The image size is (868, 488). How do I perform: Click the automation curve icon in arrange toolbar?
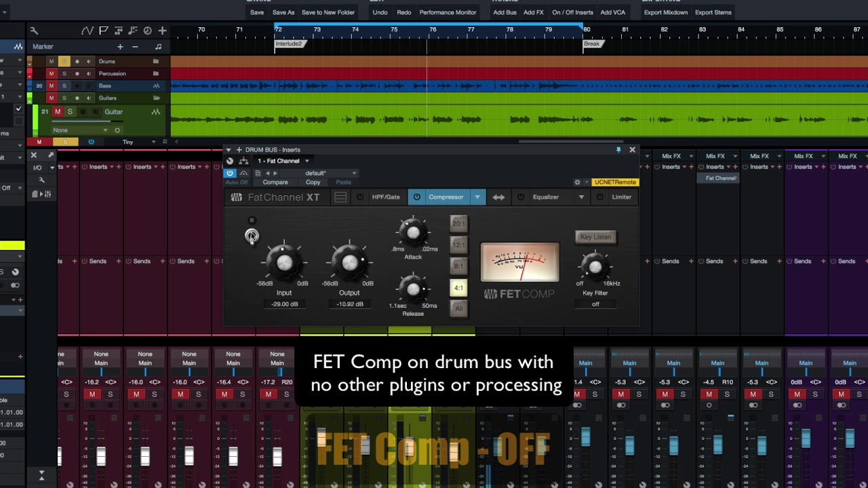[87, 30]
